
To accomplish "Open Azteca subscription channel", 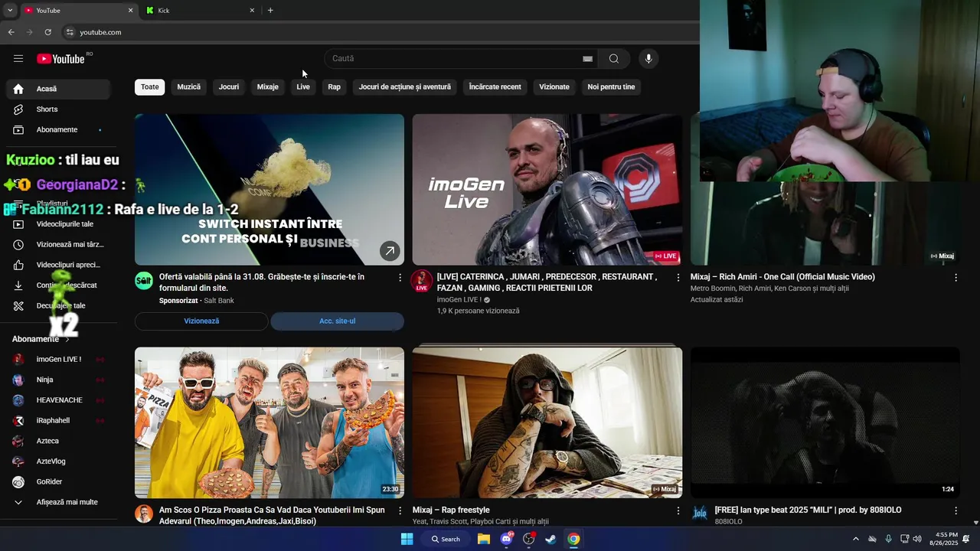I will click(58, 441).
